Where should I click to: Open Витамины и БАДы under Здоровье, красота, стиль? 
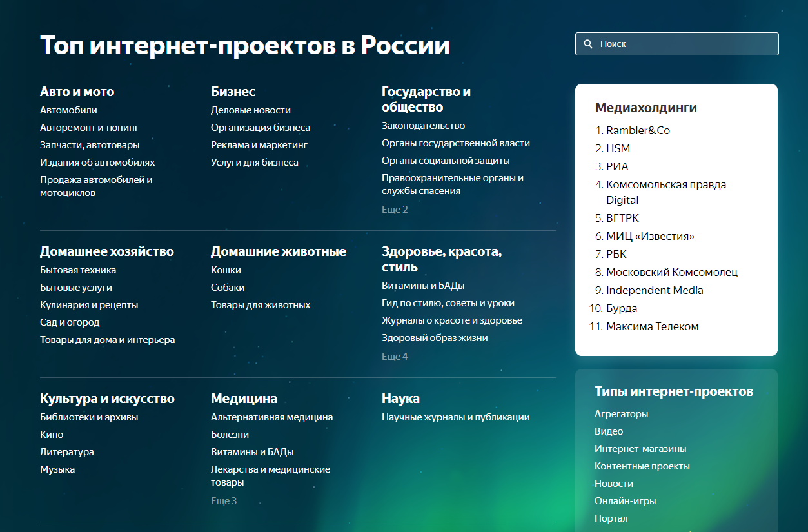pos(423,286)
